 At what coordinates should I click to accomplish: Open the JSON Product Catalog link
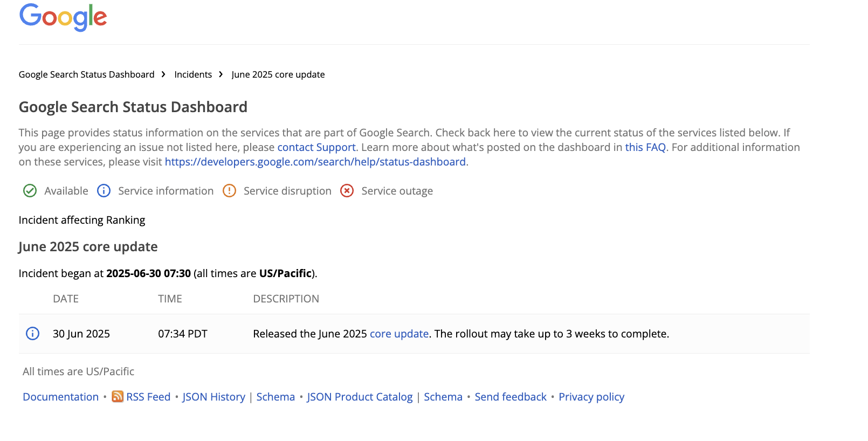(x=360, y=397)
